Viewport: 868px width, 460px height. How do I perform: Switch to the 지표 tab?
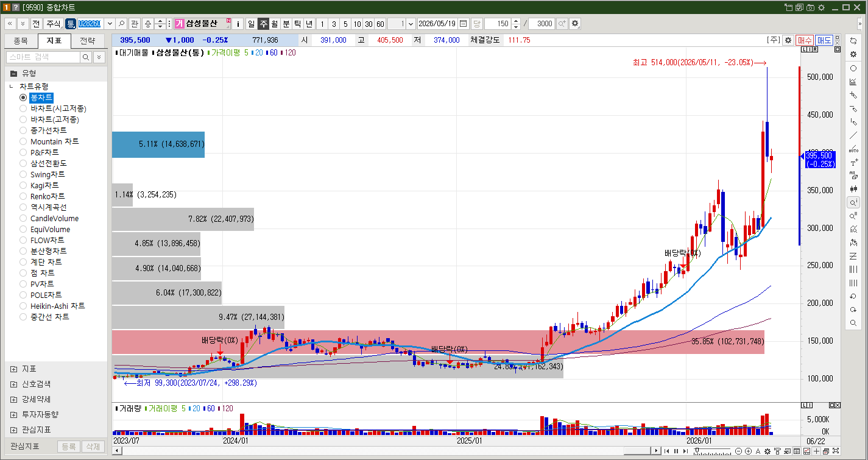pos(54,41)
